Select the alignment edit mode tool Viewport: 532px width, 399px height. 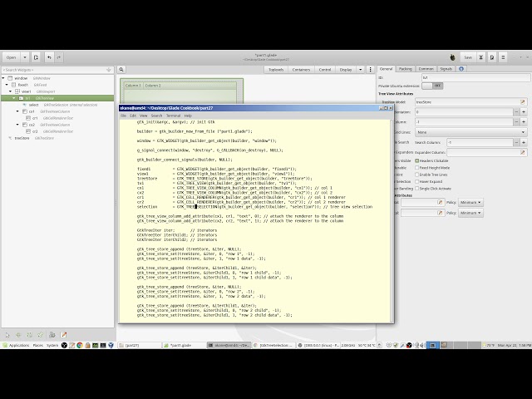point(41,335)
